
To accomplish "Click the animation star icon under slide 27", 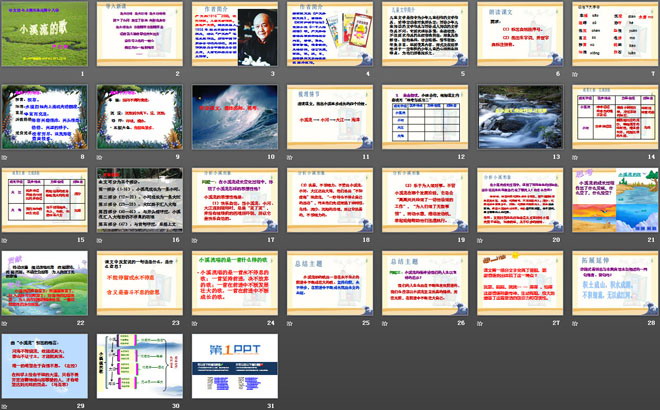I will [x=480, y=323].
